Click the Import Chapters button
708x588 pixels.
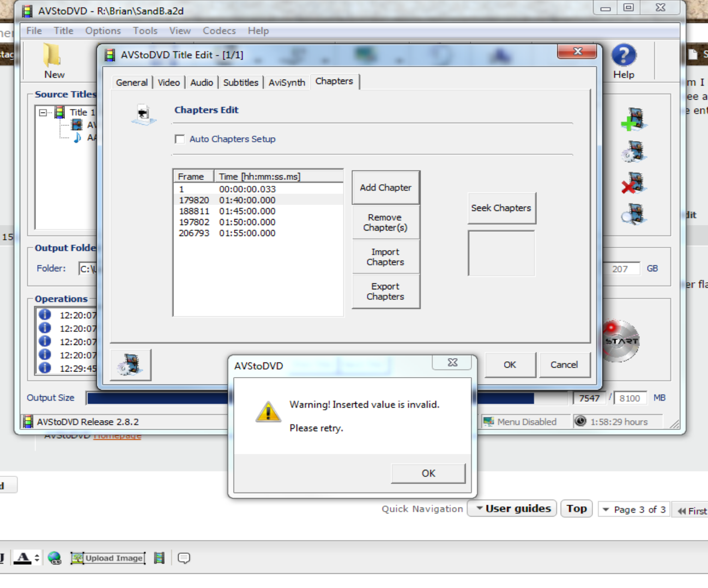[x=386, y=257]
